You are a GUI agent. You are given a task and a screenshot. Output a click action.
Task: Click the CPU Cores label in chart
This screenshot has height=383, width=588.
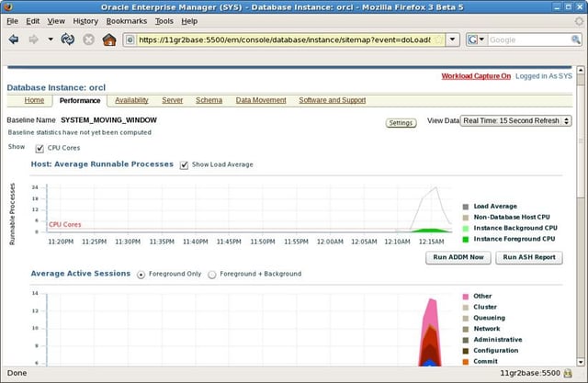(x=65, y=224)
